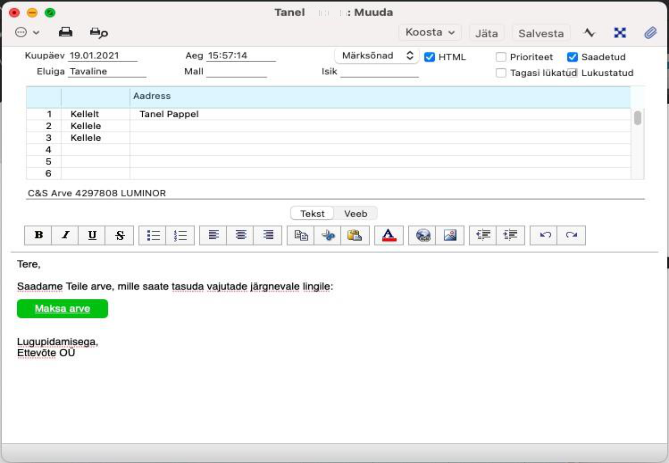
Task: Click the paperclip attachments icon
Action: point(650,33)
